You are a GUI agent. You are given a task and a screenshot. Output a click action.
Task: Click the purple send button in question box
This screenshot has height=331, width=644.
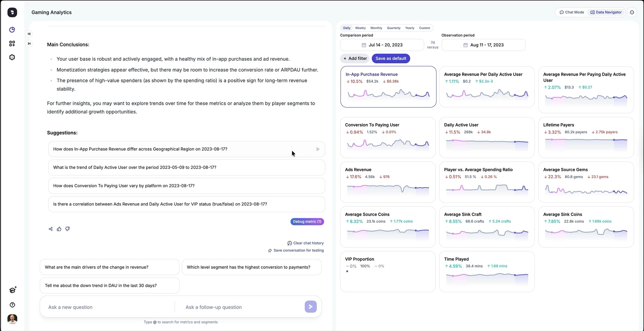click(x=311, y=307)
